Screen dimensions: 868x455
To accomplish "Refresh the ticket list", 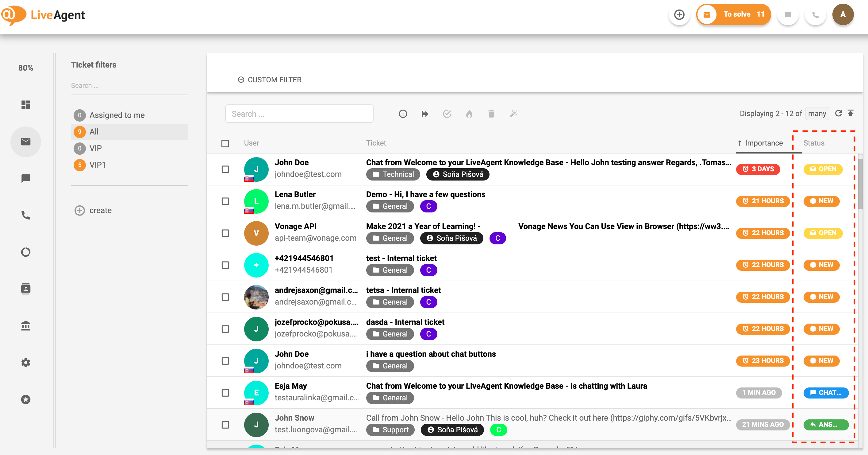I will coord(838,113).
